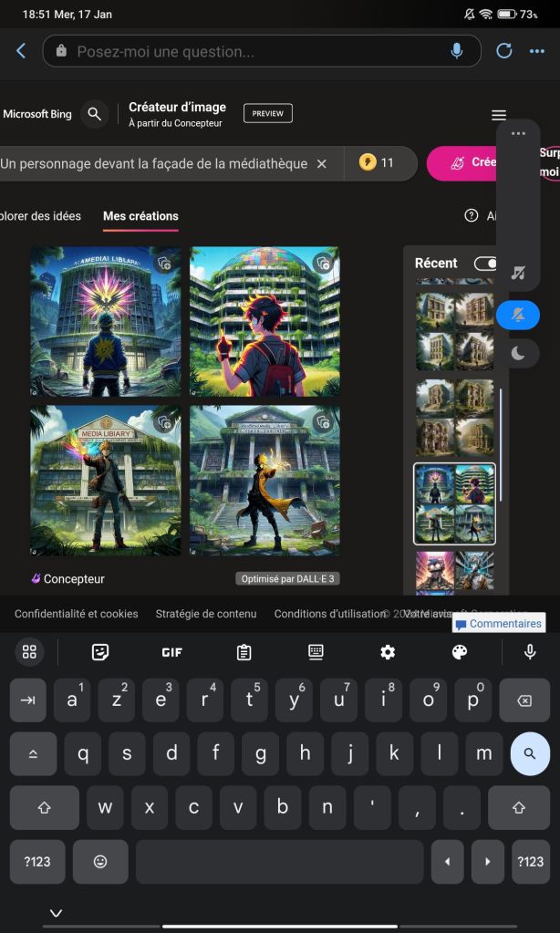Tap the microphone icon in the address bar

point(457,51)
